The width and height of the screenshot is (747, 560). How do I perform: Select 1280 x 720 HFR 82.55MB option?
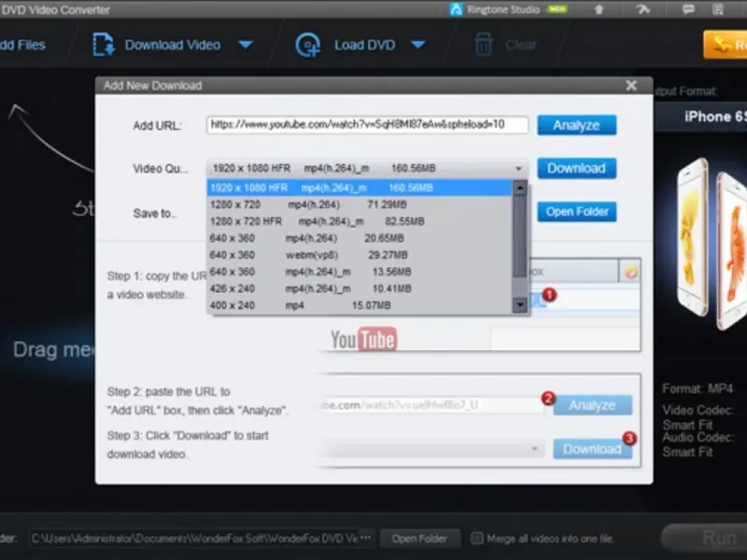tap(359, 221)
